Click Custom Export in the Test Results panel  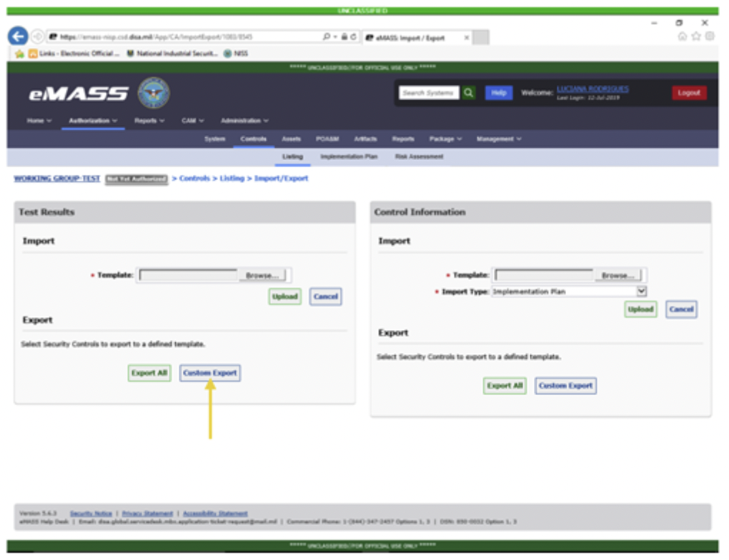(209, 373)
